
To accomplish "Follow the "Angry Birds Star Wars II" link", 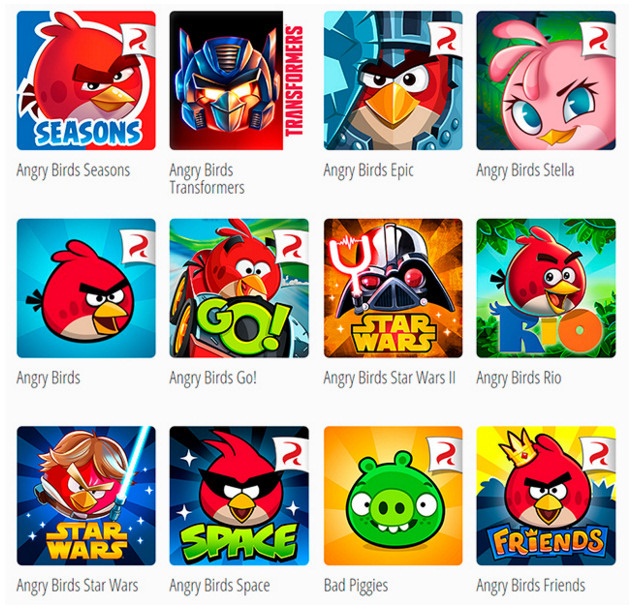I will [x=390, y=378].
